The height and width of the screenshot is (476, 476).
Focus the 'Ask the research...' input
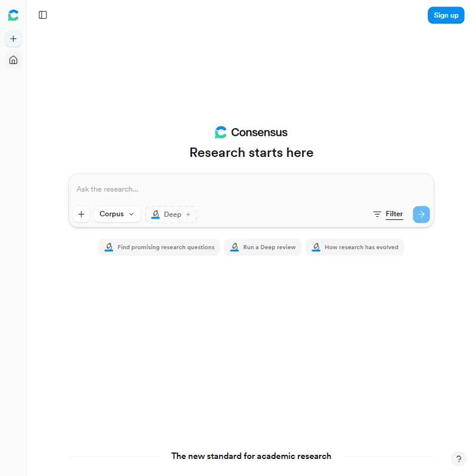[x=251, y=189]
